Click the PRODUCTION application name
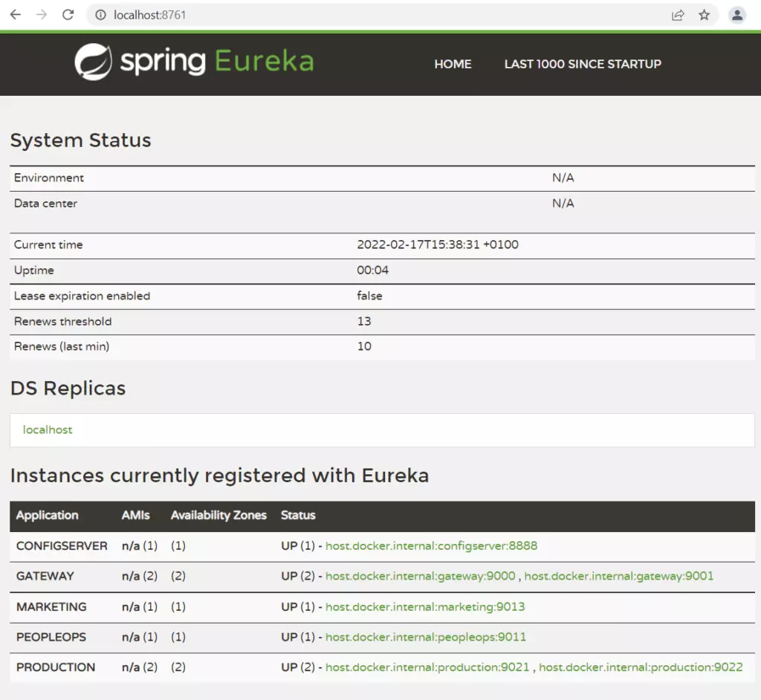Viewport: 761px width, 700px height. tap(56, 667)
